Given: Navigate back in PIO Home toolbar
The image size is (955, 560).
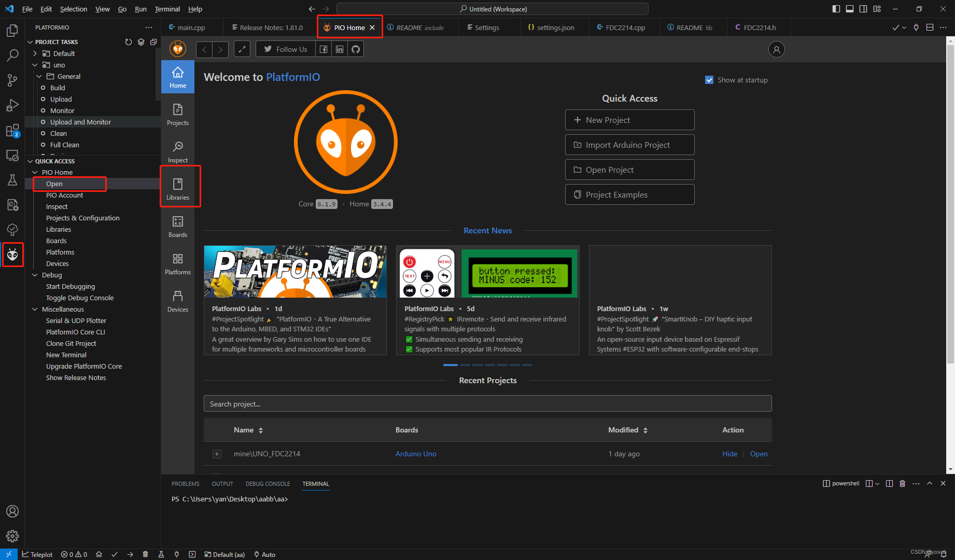Looking at the screenshot, I should (x=204, y=49).
